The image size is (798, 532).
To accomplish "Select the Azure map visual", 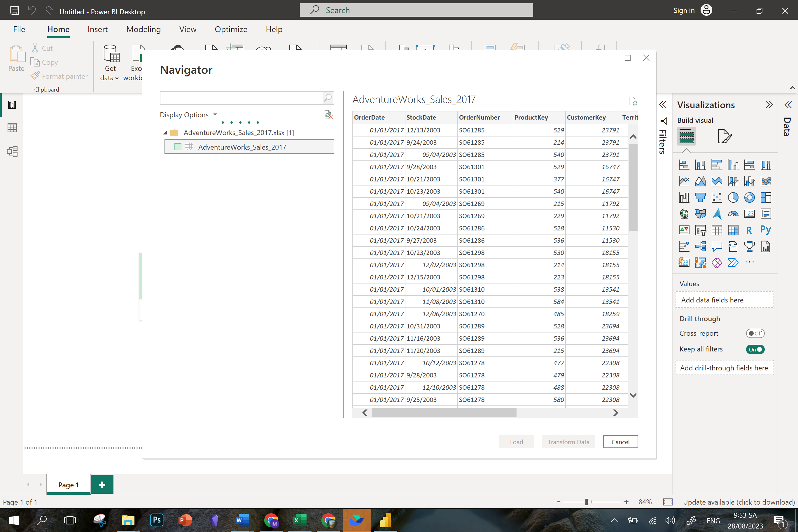I will [717, 214].
